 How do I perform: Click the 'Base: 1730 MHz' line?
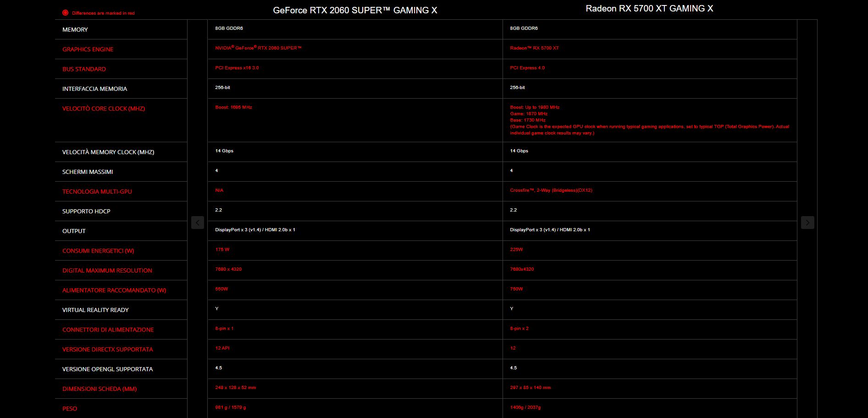pyautogui.click(x=528, y=120)
